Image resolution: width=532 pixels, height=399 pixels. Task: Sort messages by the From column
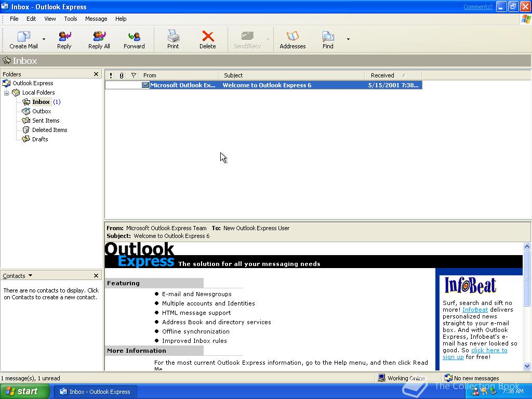(x=179, y=75)
